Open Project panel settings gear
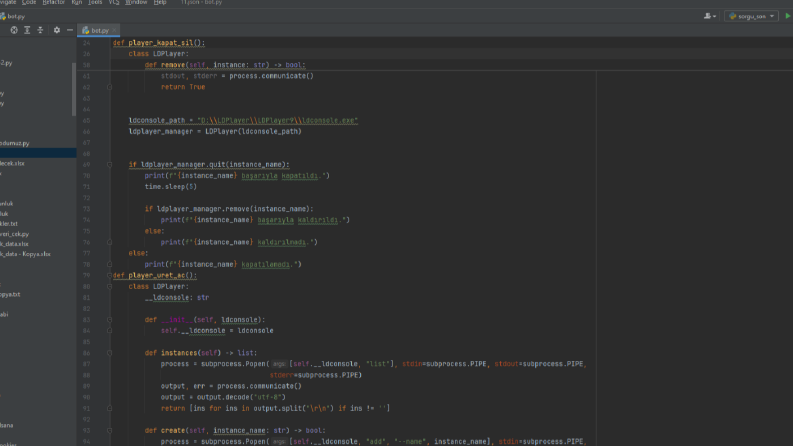Screen dimensions: 793x446 57,30
